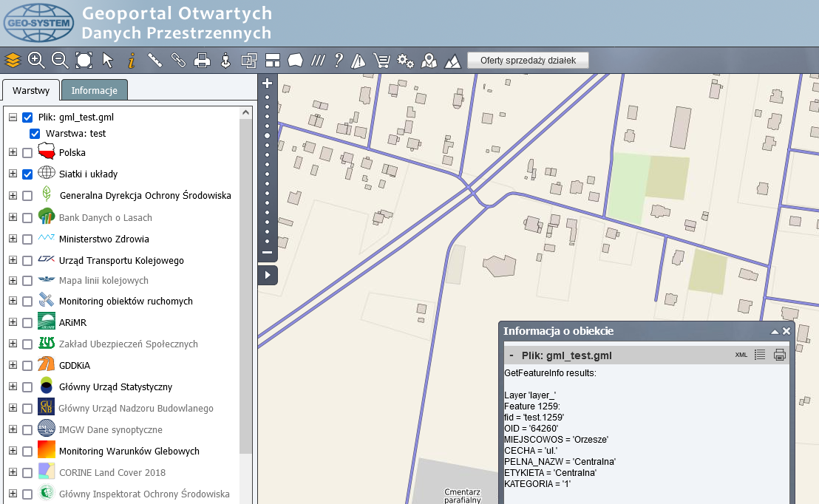The image size is (819, 504).
Task: Click the full extent view icon
Action: (x=84, y=61)
